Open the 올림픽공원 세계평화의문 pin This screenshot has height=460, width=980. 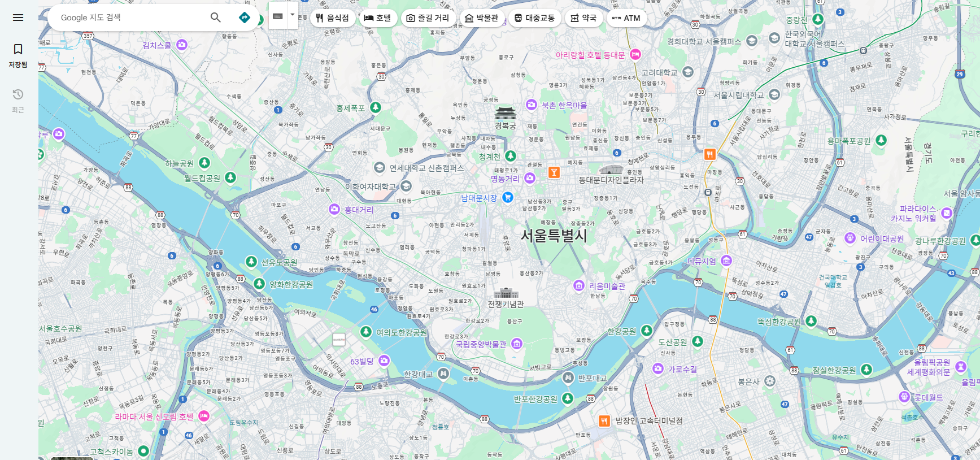pyautogui.click(x=961, y=367)
